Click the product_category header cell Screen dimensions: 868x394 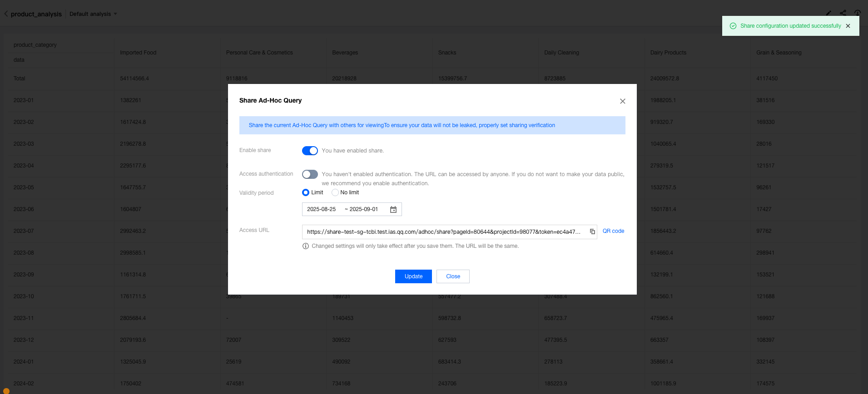(x=35, y=45)
